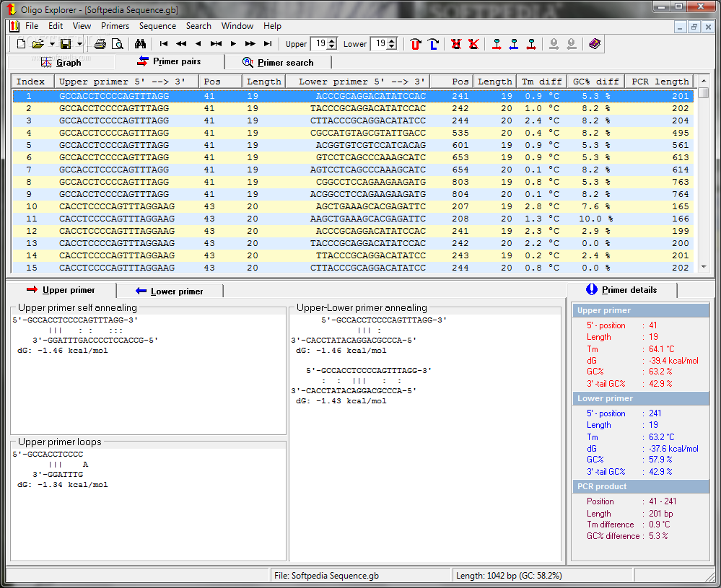721x588 pixels.
Task: Restore the inner document window
Action: (x=694, y=27)
